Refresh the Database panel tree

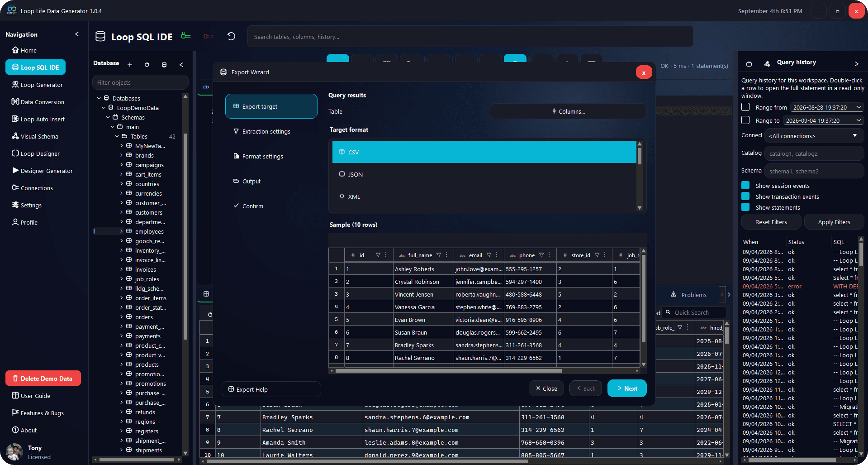click(147, 65)
